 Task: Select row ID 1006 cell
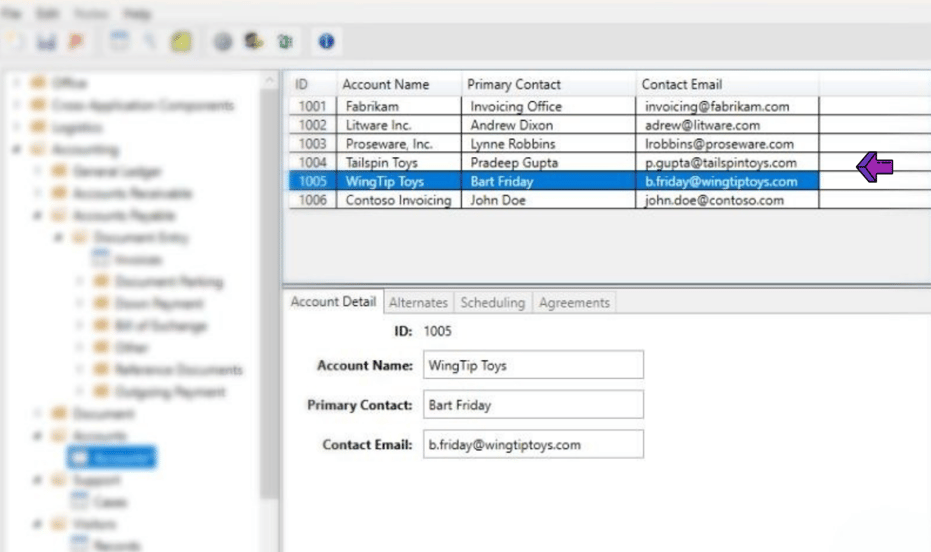click(x=313, y=200)
